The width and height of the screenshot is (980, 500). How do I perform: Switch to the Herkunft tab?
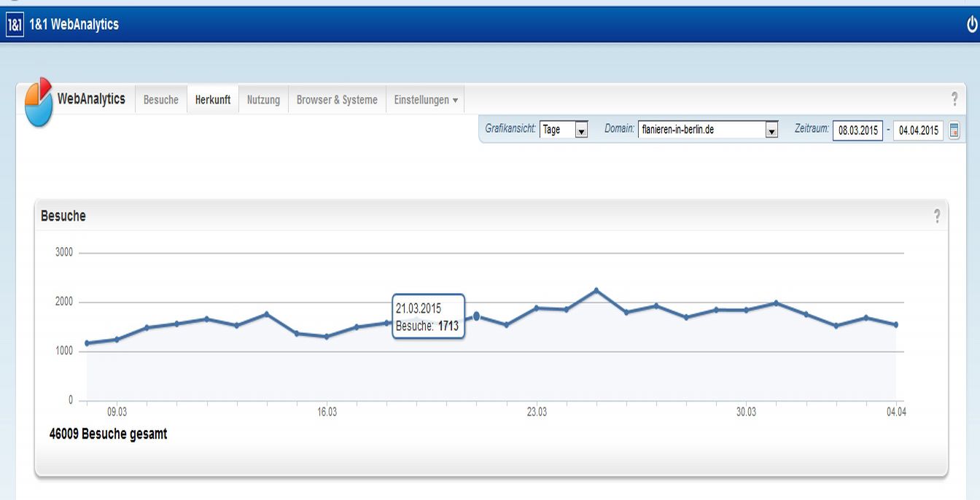[x=213, y=100]
